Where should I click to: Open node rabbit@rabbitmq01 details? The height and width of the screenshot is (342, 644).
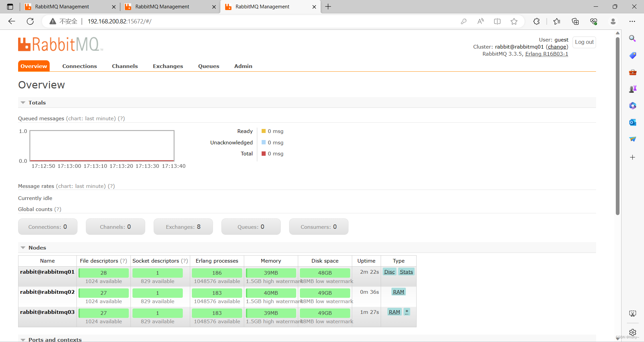click(47, 272)
